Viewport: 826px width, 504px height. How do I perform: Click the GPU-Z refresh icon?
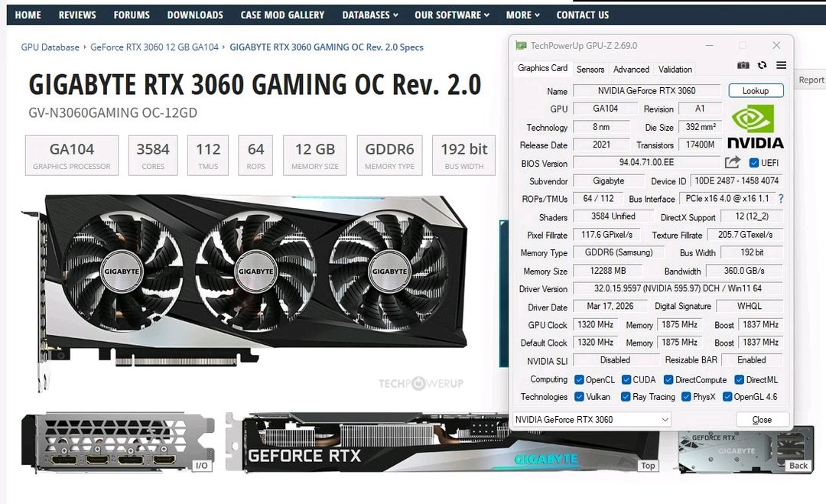(762, 65)
